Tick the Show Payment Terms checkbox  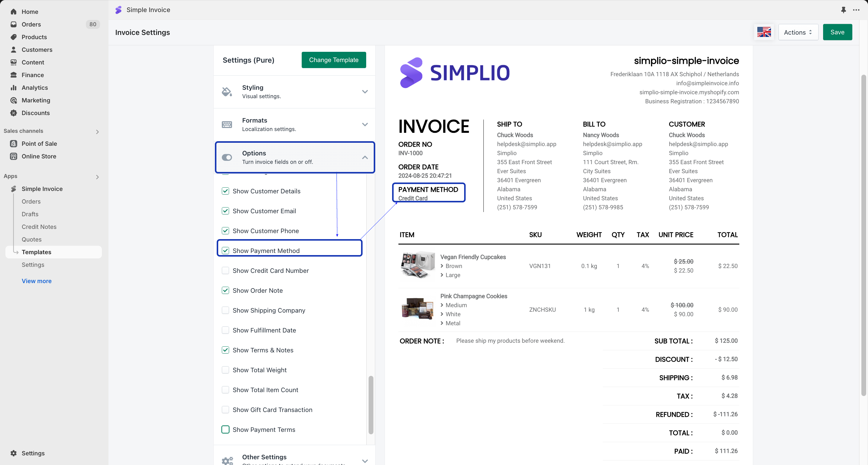[x=225, y=429]
